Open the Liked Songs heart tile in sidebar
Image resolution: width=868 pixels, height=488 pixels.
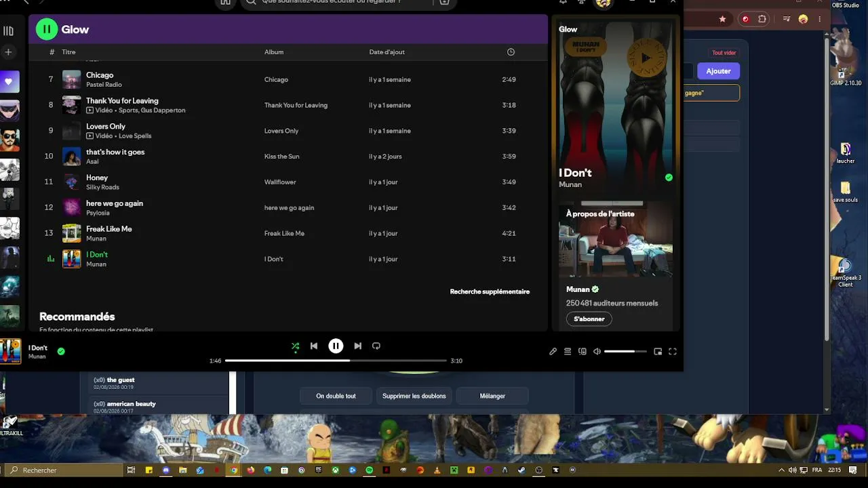pos(9,81)
